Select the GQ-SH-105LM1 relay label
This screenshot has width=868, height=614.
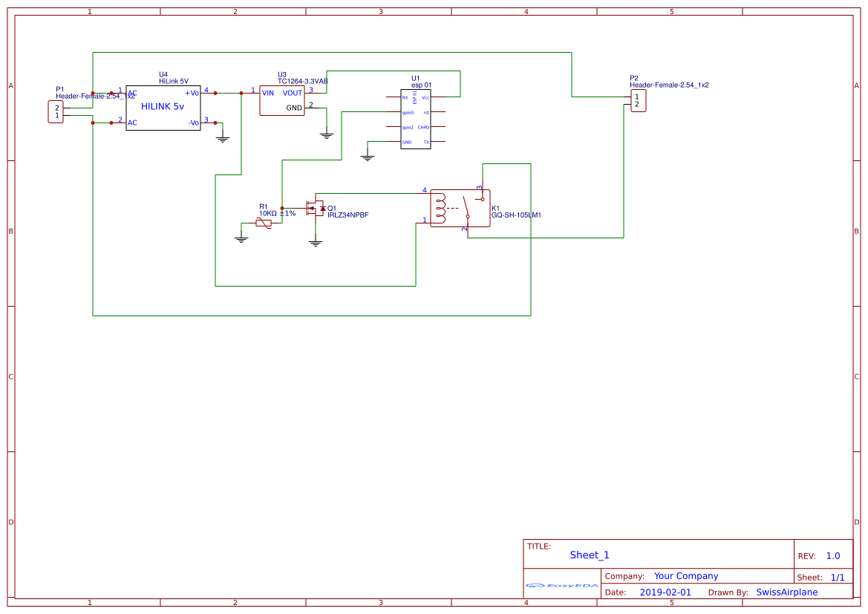pyautogui.click(x=517, y=215)
